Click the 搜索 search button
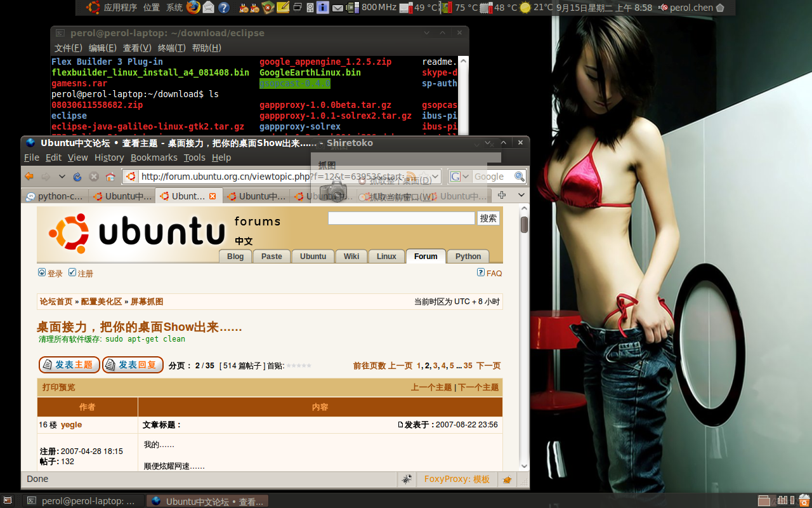This screenshot has height=508, width=812. pos(488,218)
